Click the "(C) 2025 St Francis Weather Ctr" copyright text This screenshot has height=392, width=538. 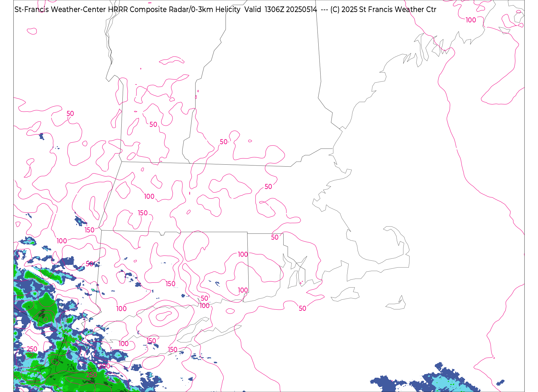(x=383, y=10)
